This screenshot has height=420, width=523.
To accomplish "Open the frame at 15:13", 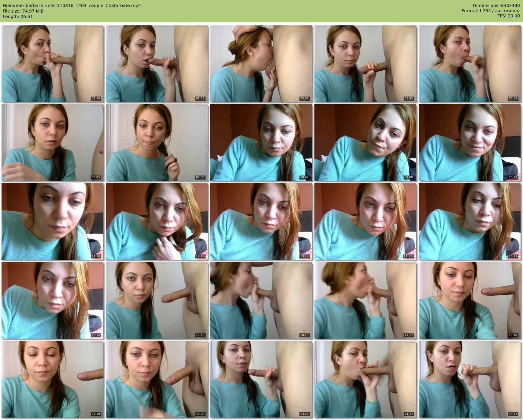I will pyautogui.click(x=470, y=221).
